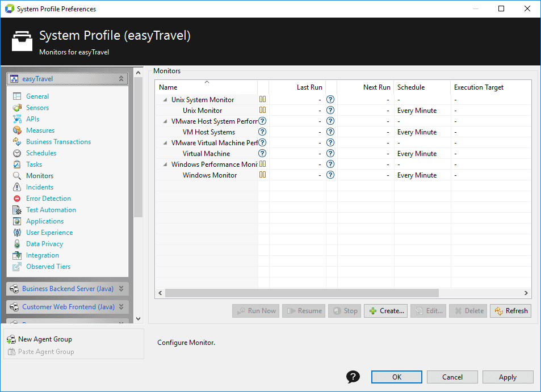Collapse the Windows Performance Monitor node
The width and height of the screenshot is (541, 392).
(165, 165)
